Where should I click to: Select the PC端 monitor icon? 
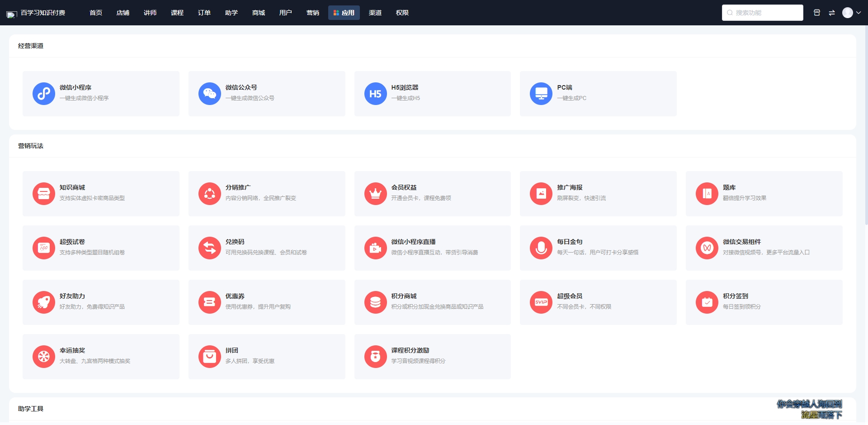point(541,94)
